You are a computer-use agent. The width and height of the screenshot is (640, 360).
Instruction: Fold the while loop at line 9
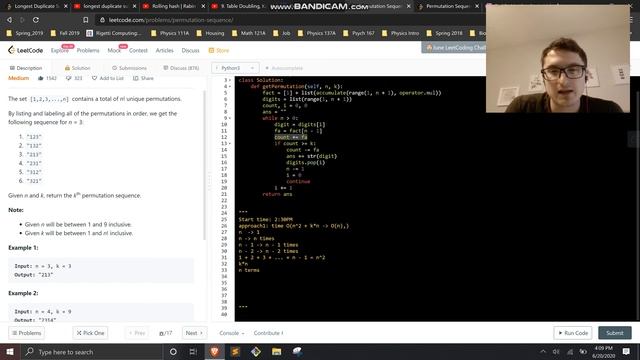click(230, 118)
